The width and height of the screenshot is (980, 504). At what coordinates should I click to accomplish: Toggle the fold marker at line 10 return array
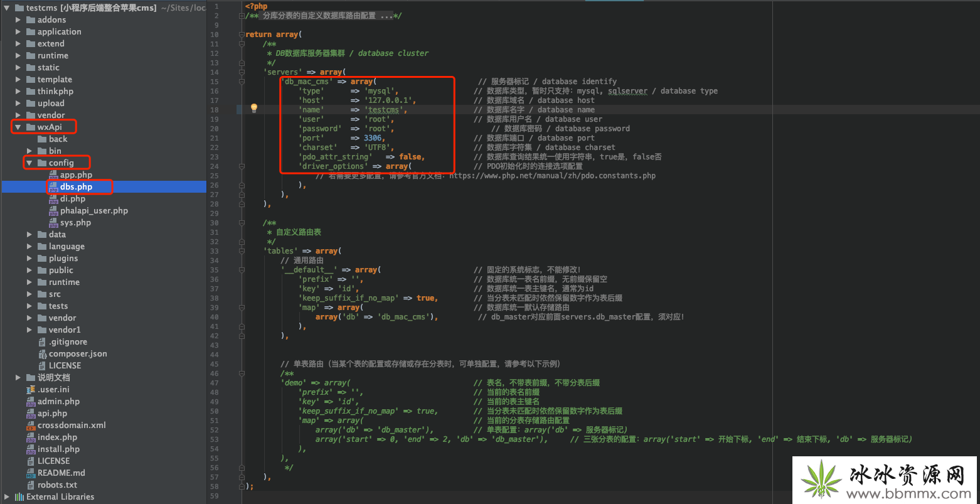point(242,35)
